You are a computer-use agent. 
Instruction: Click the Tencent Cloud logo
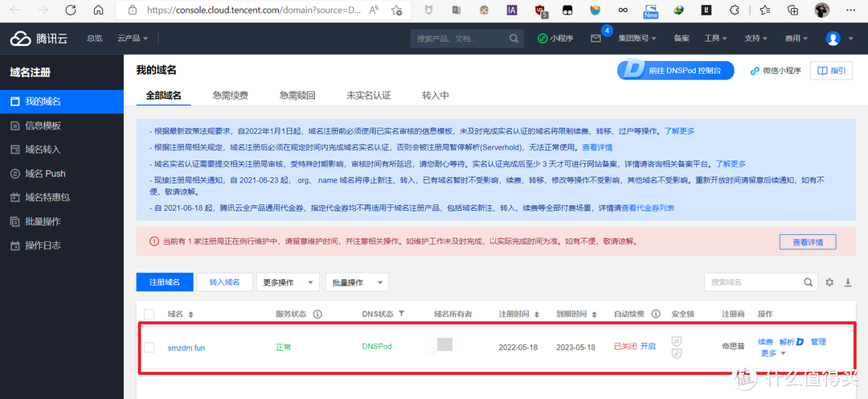tap(39, 39)
